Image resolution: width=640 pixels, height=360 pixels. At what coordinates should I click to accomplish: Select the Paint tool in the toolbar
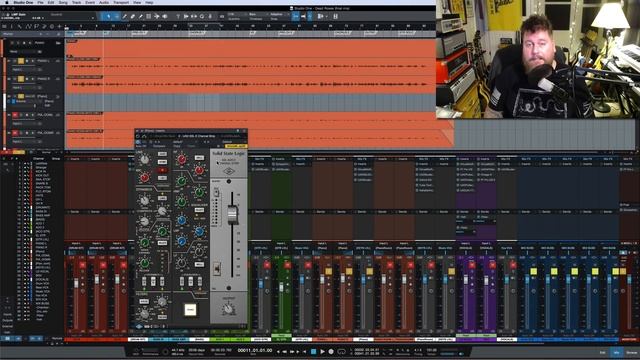coord(140,16)
